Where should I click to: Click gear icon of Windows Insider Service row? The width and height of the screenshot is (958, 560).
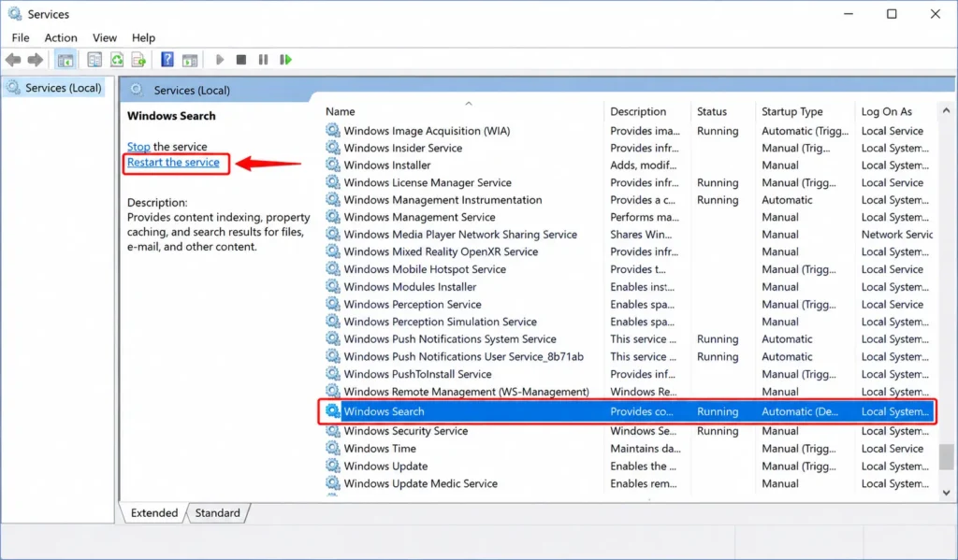pos(332,148)
